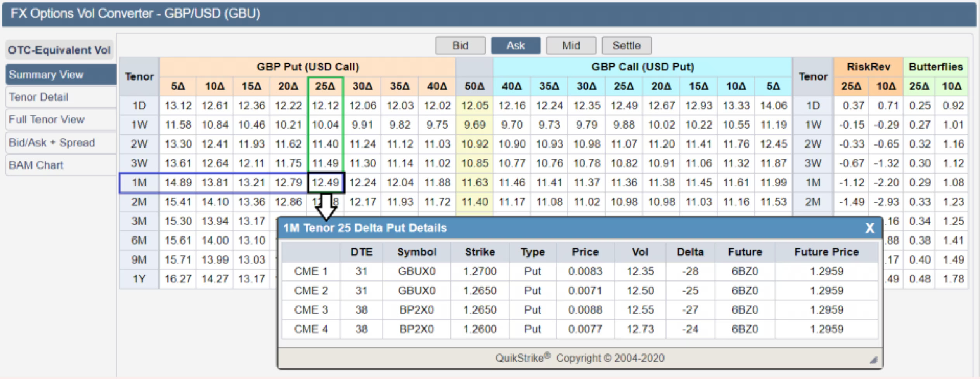Click the 1D 50Δ value 12.05
This screenshot has width=980, height=379.
(x=474, y=106)
